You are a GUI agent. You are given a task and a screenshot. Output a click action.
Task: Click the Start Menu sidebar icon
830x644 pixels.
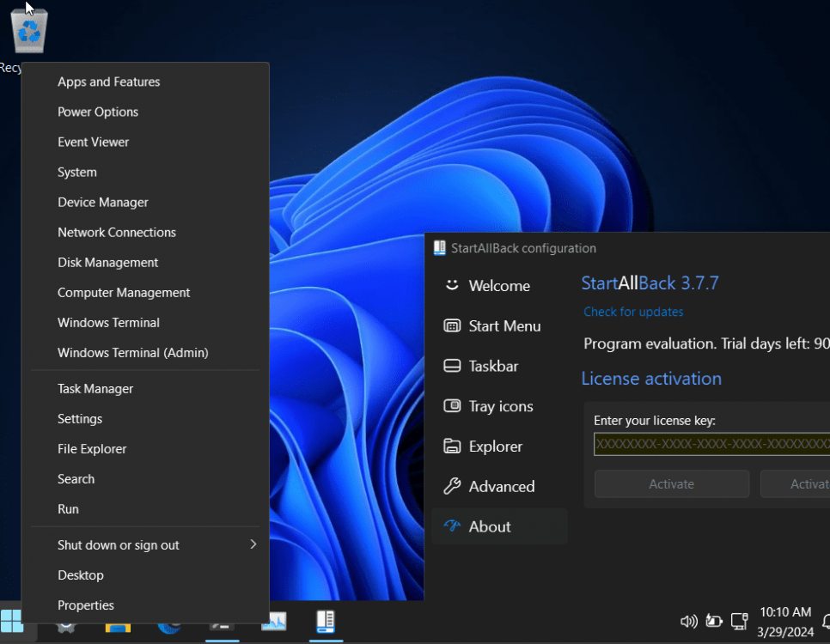coord(452,326)
